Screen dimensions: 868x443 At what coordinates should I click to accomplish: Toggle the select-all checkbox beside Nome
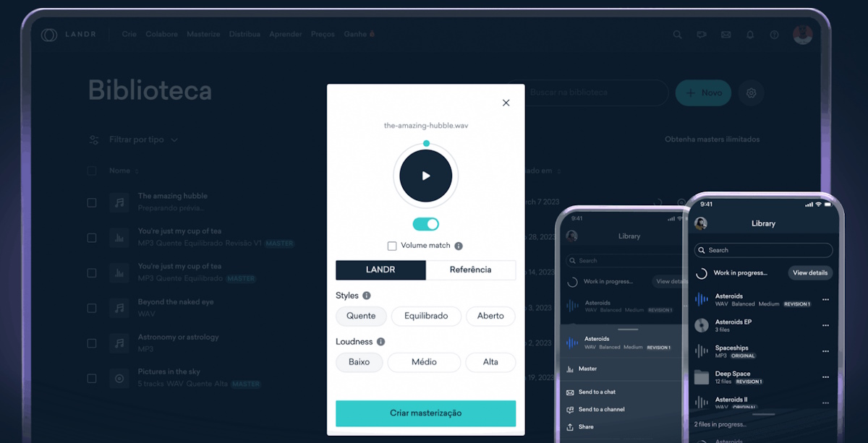[92, 171]
